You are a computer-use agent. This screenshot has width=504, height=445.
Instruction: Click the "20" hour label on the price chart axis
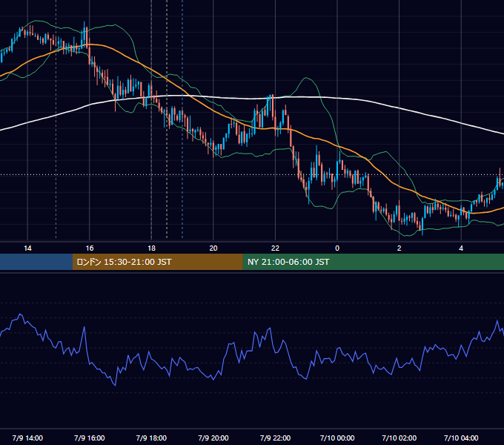(x=213, y=248)
